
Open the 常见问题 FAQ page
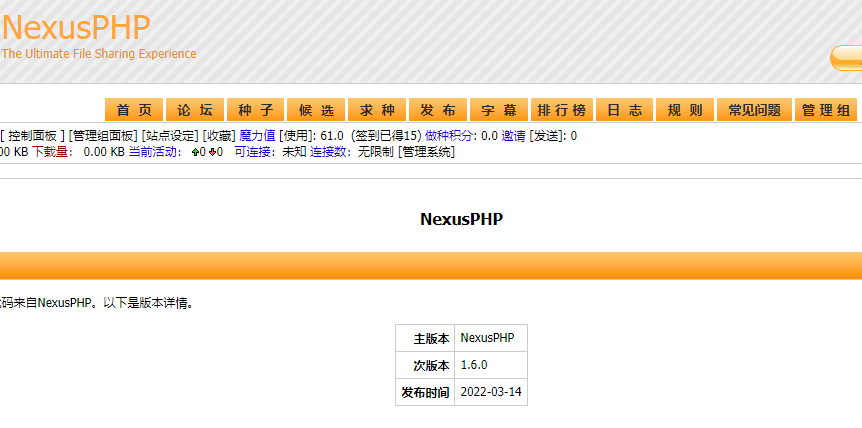[754, 110]
